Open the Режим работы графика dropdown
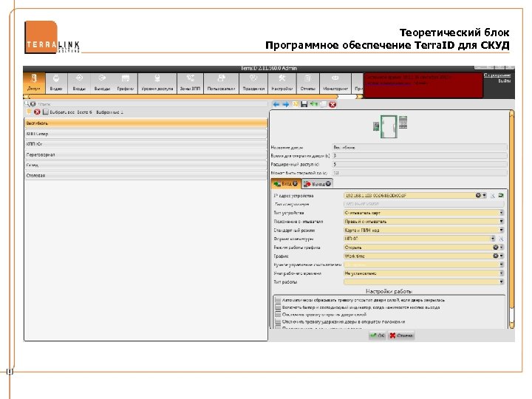532x399 pixels. pyautogui.click(x=501, y=248)
